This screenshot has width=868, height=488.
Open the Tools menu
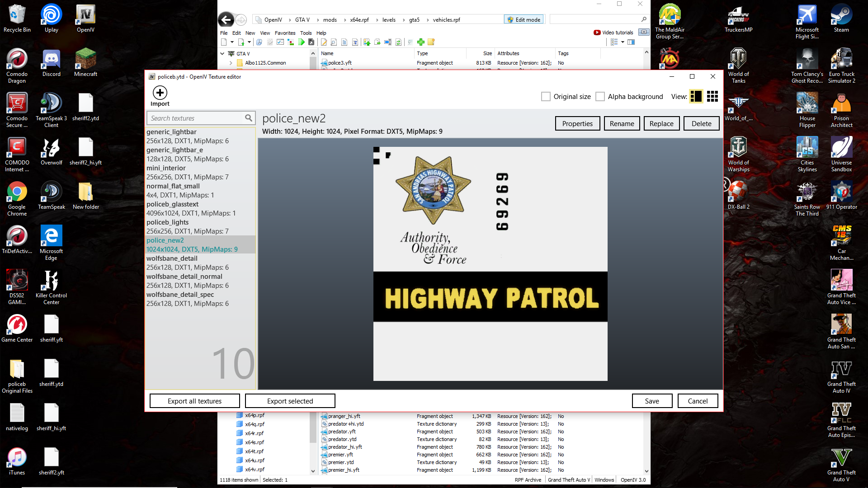306,33
